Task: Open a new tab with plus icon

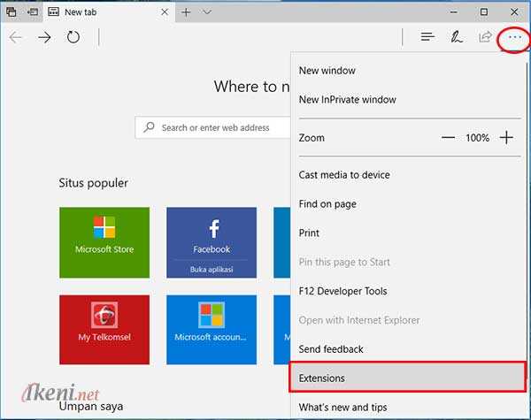Action: 186,12
